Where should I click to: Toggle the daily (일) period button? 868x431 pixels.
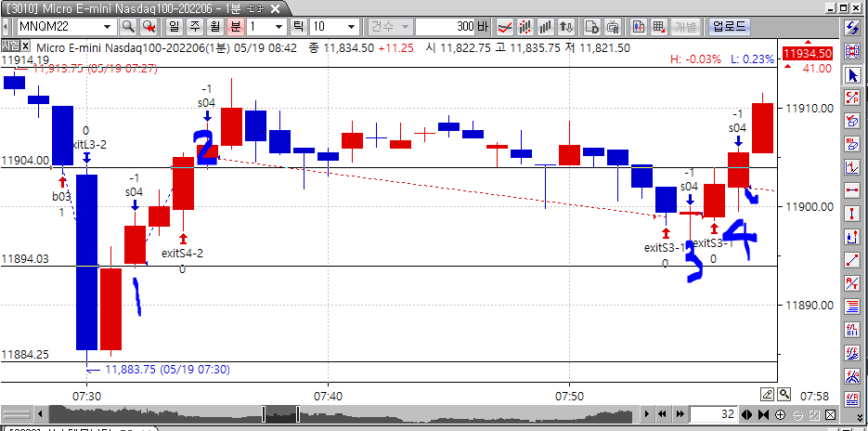click(173, 26)
